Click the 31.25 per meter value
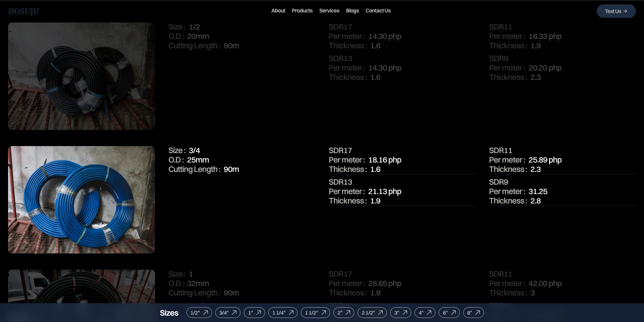 pyautogui.click(x=538, y=191)
